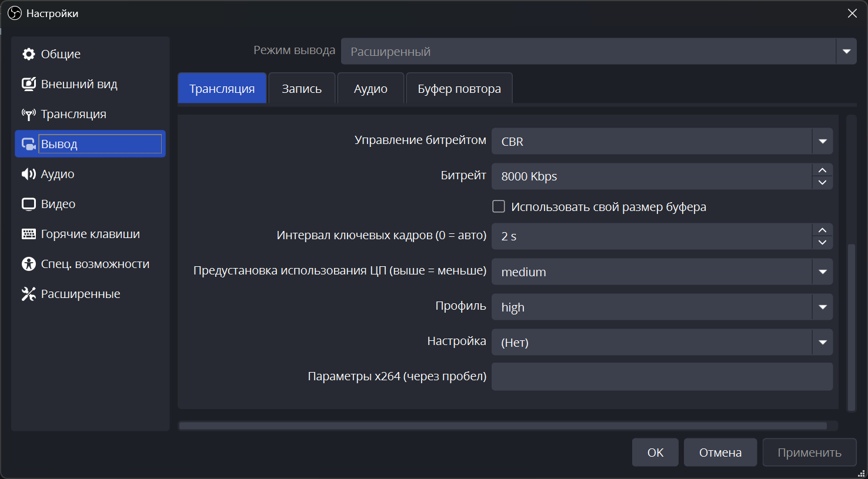
Task: Click the monitor icon for Видео settings
Action: 28,204
